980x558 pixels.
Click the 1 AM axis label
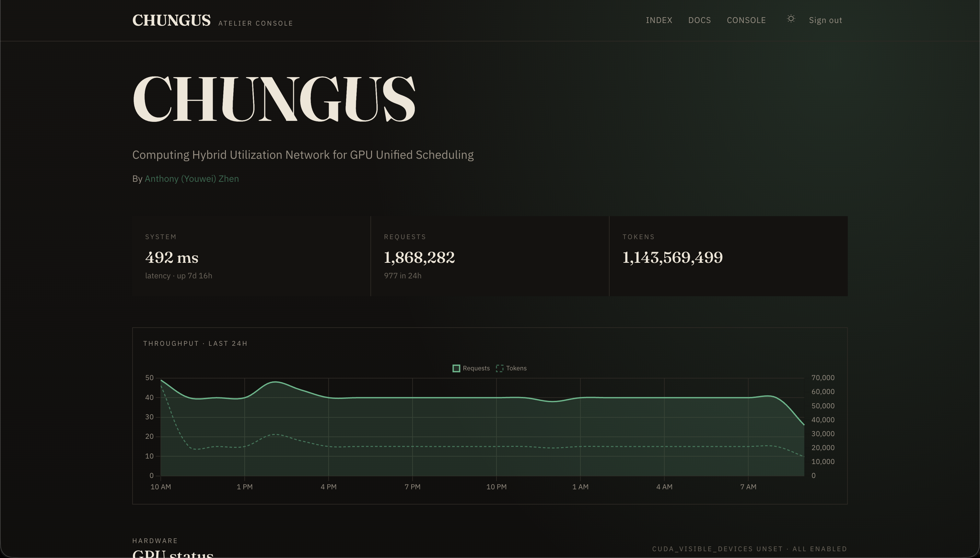580,487
